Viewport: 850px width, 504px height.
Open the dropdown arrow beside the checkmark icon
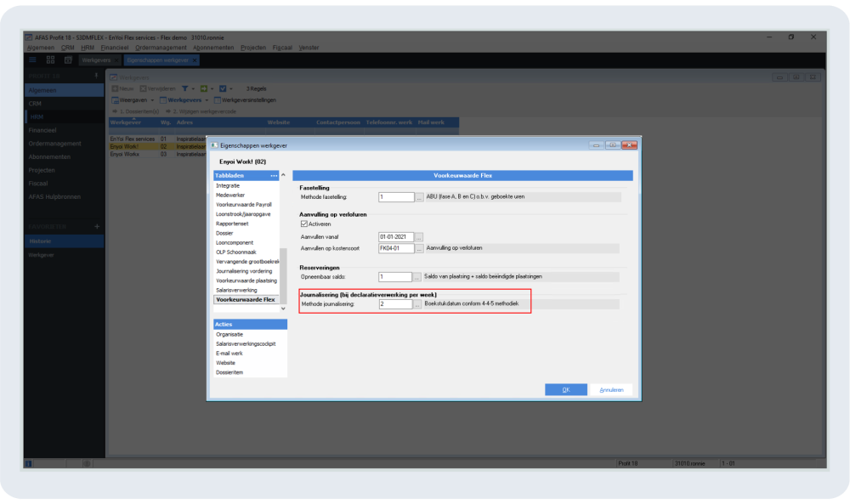coord(231,89)
